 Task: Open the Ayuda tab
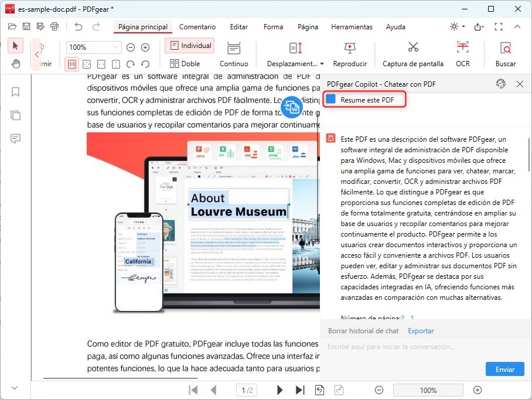(x=395, y=27)
